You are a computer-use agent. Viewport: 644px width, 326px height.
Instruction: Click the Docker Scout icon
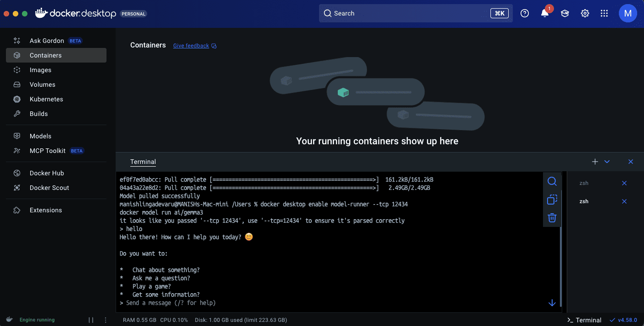[17, 188]
